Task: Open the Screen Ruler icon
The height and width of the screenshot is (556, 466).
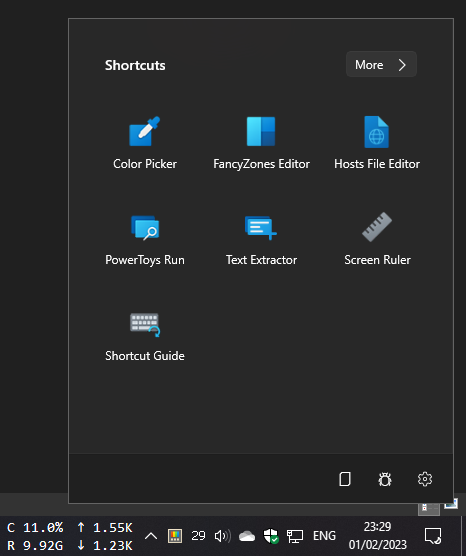Action: (377, 227)
